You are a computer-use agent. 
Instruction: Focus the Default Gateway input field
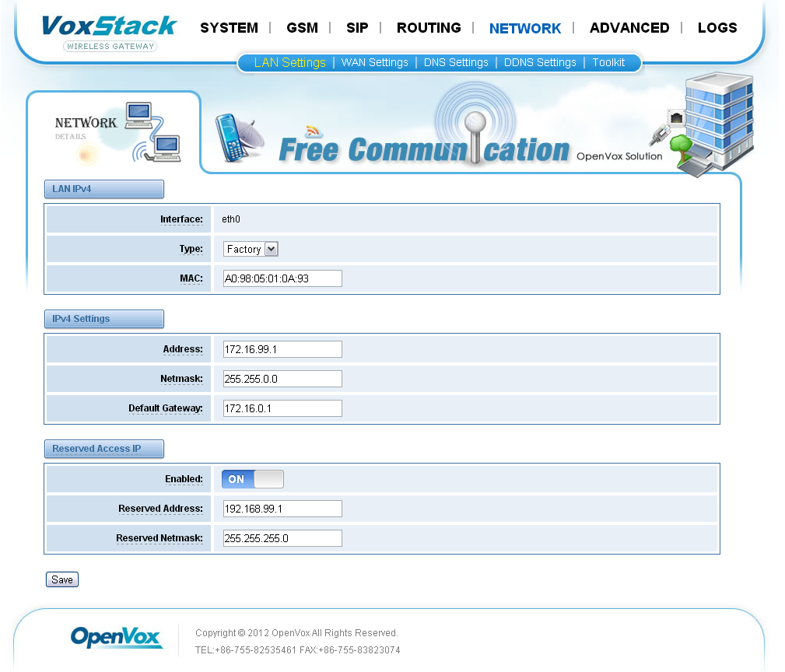(x=282, y=408)
